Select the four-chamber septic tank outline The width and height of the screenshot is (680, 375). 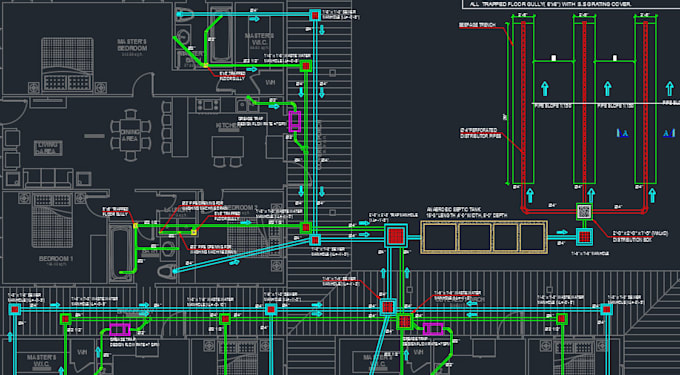tap(484, 237)
